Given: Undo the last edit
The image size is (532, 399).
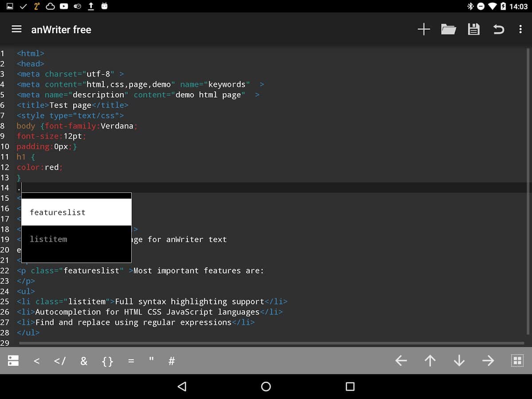Looking at the screenshot, I should 498,30.
